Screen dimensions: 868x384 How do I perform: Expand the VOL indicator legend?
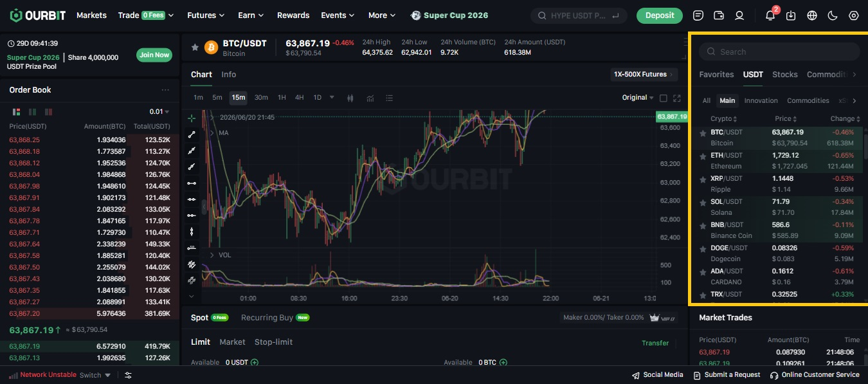click(212, 255)
